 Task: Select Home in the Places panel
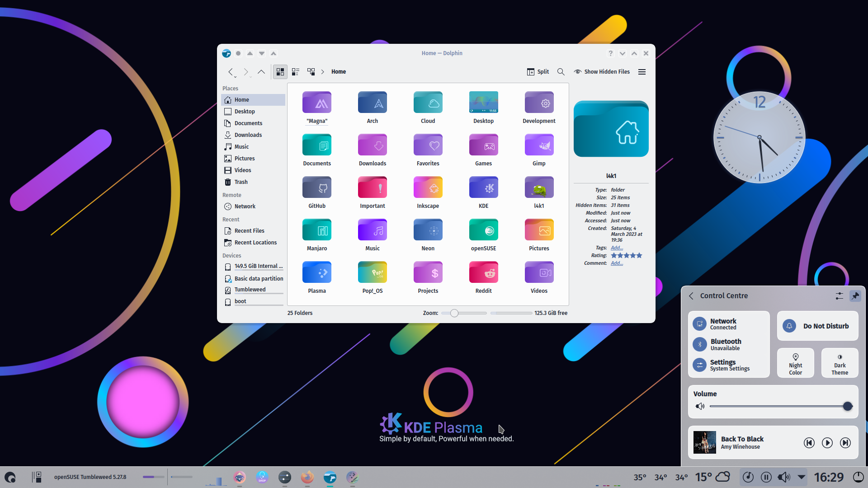[253, 100]
